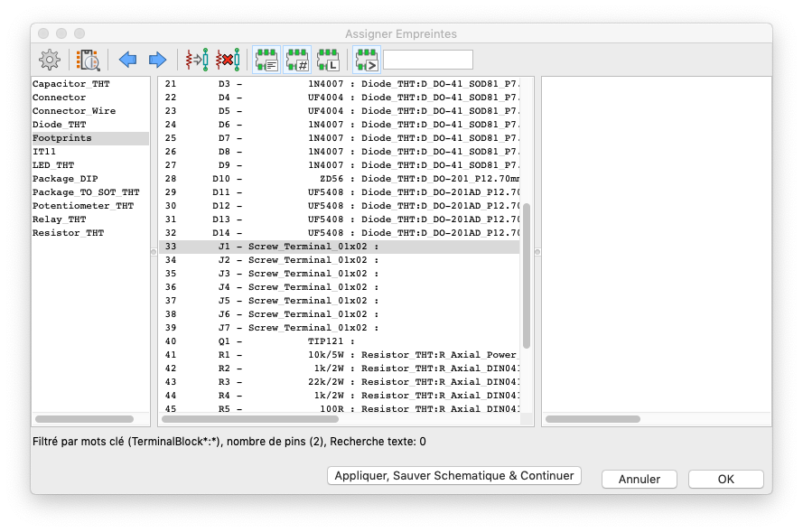Image resolution: width=803 pixels, height=532 pixels.
Task: Go to next unassigned component arrow
Action: (157, 60)
